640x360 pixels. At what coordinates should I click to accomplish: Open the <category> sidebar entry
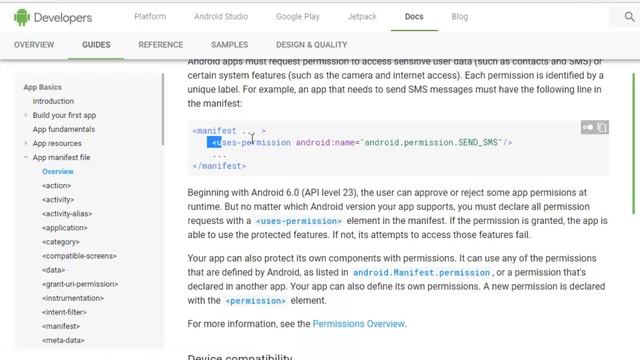coord(60,242)
